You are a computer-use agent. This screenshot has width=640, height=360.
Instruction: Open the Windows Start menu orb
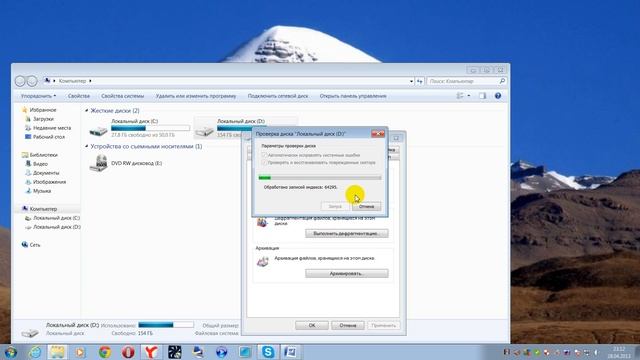click(x=10, y=352)
